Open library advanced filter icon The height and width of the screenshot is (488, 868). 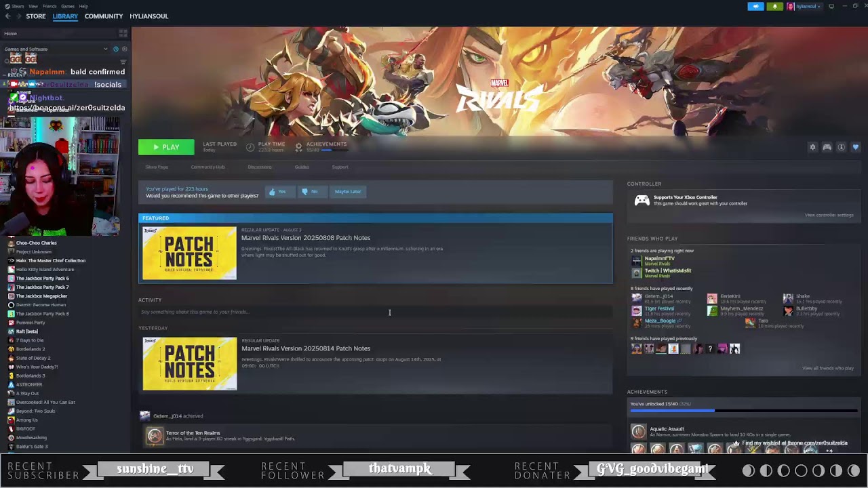tap(123, 62)
